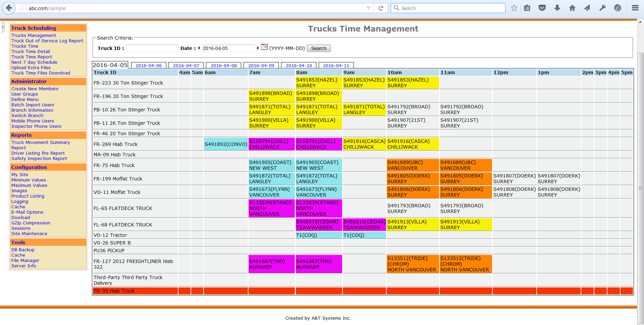Image resolution: width=644 pixels, height=325 pixels.
Task: Step to the next date with the right red arrow
Action: click(x=258, y=48)
